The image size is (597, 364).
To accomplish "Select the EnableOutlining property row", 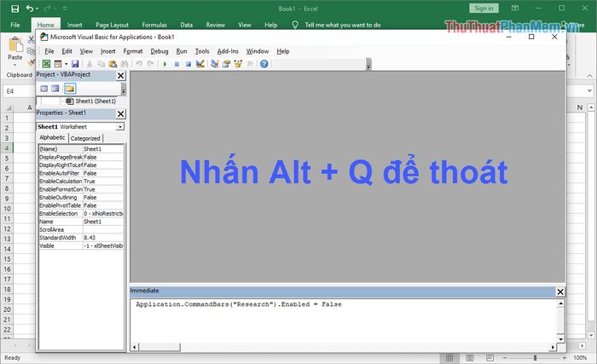I will point(81,197).
